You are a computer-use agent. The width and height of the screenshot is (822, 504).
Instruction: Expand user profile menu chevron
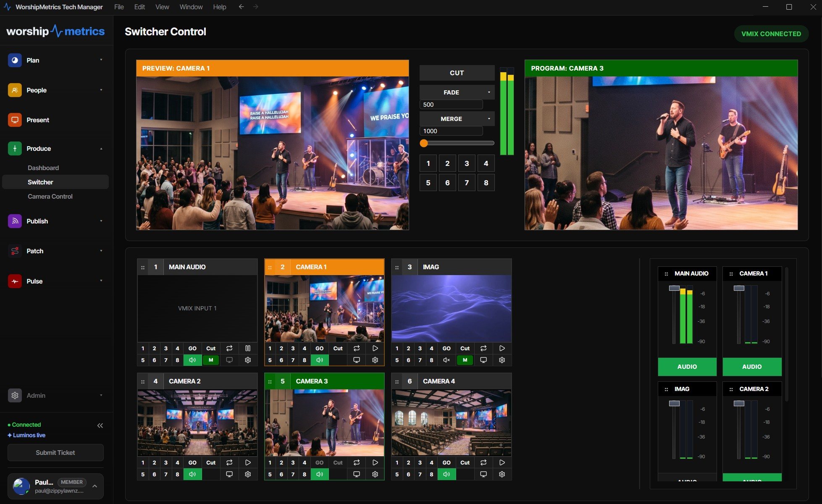(x=95, y=486)
